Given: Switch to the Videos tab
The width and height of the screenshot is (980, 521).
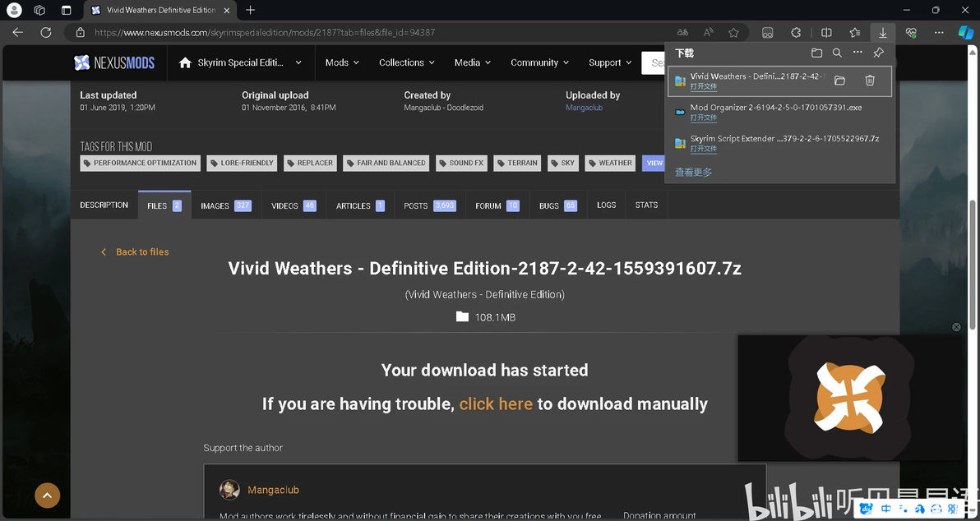Looking at the screenshot, I should pos(294,205).
